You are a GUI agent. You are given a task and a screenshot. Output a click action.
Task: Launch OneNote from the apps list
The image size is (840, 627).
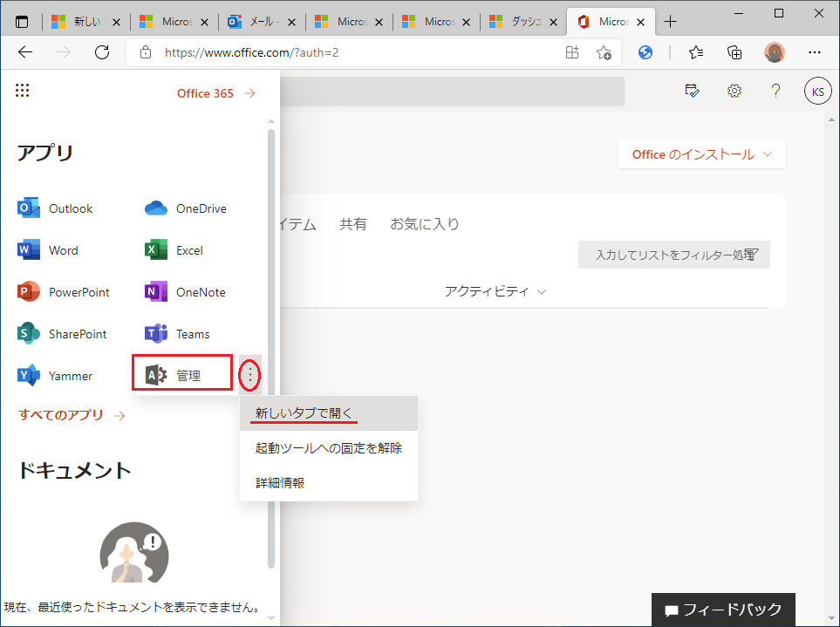(x=185, y=292)
